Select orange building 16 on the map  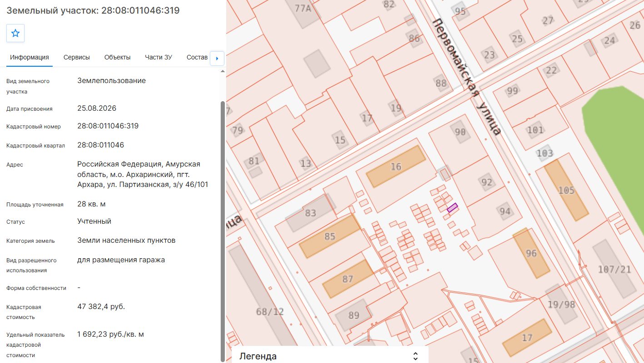(396, 167)
